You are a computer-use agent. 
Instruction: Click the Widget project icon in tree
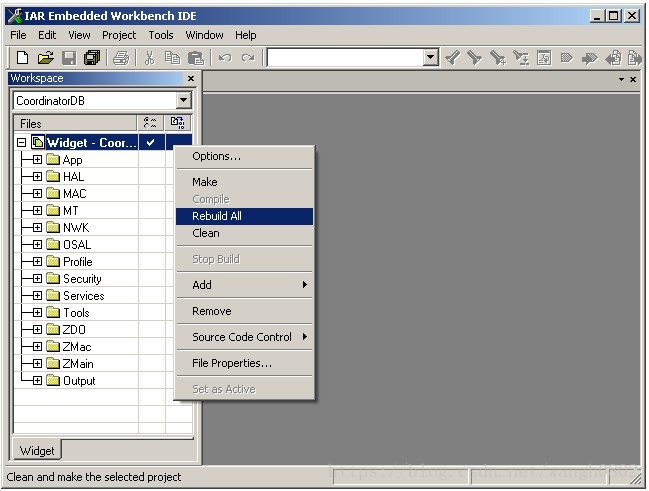[38, 142]
